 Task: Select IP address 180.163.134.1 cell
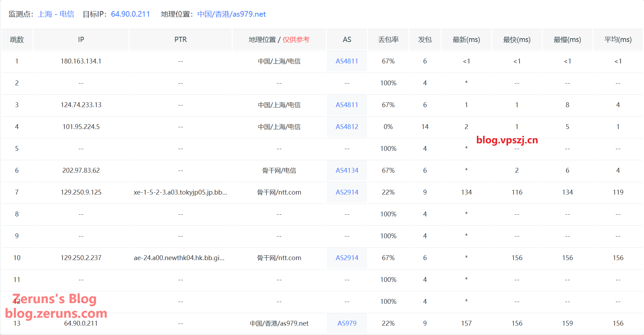(81, 61)
